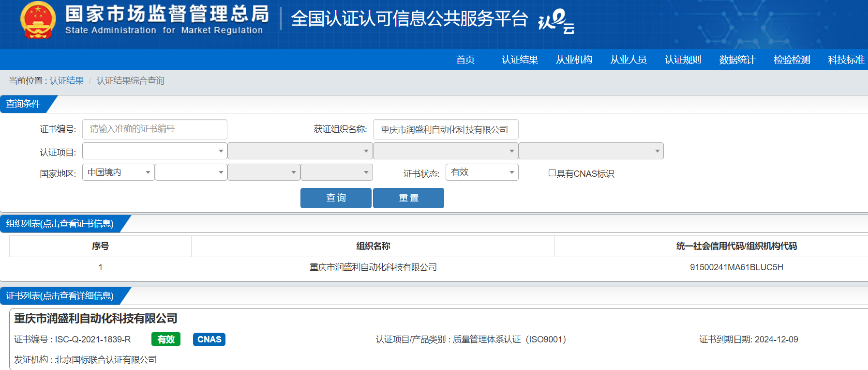Open certificate card title 重庆市润盛利自动化科技有限公司
This screenshot has width=868, height=370.
pyautogui.click(x=96, y=318)
